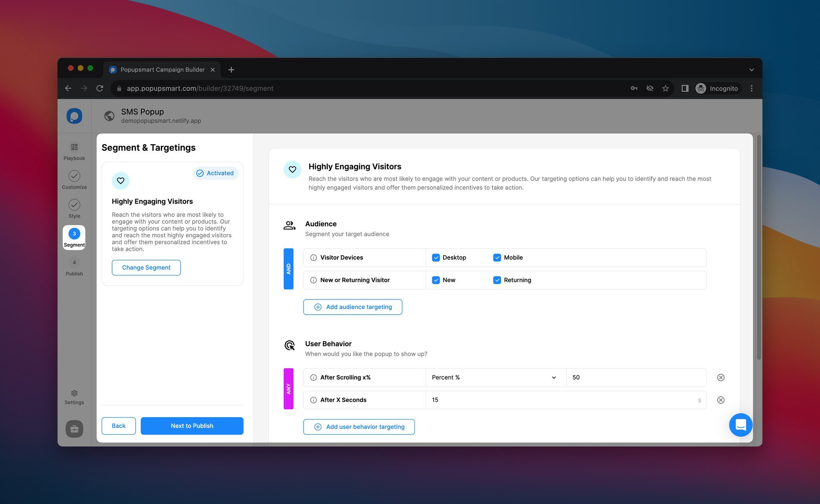Toggle the Mobile visitor device checkbox
The height and width of the screenshot is (504, 820).
click(x=497, y=257)
